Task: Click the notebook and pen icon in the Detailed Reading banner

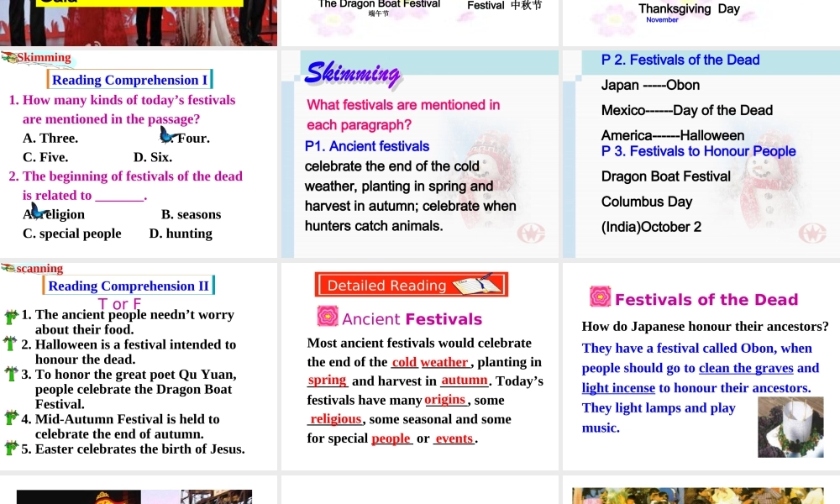Action: click(x=477, y=283)
